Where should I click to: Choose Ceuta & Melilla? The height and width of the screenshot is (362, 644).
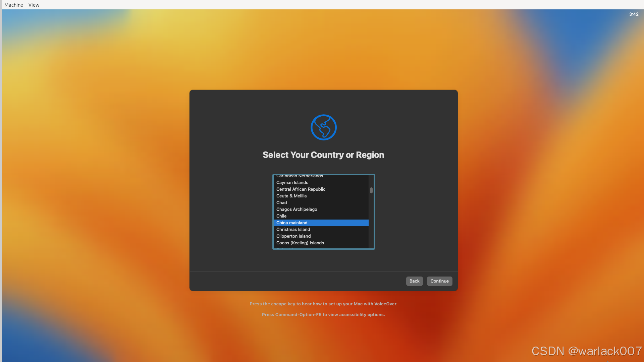[x=321, y=196]
